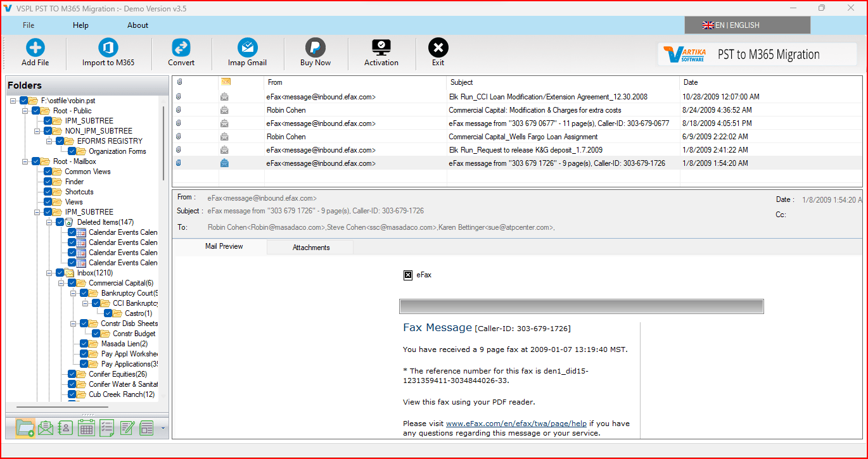Click the broken eFax image icon in preview

click(x=408, y=275)
